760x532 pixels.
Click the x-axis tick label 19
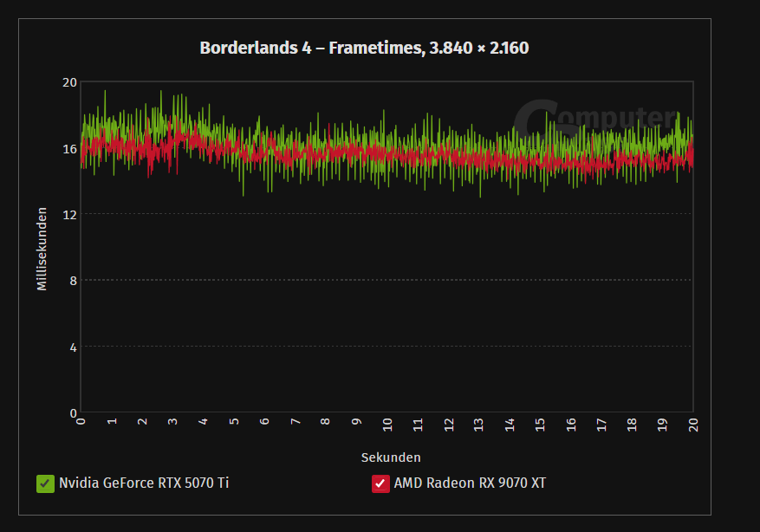tap(663, 425)
